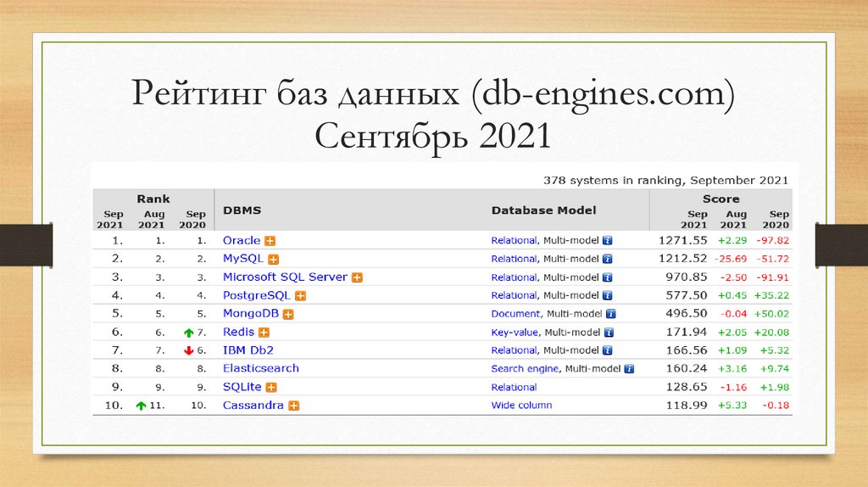Image resolution: width=868 pixels, height=487 pixels.
Task: Click the info icon in IBM Db2's row
Action: pyautogui.click(x=607, y=350)
